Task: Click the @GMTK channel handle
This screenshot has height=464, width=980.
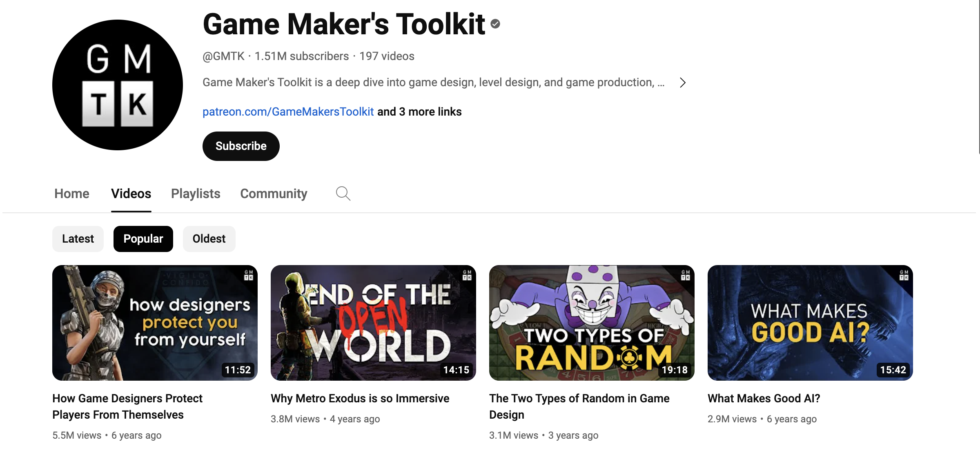Action: pos(224,56)
